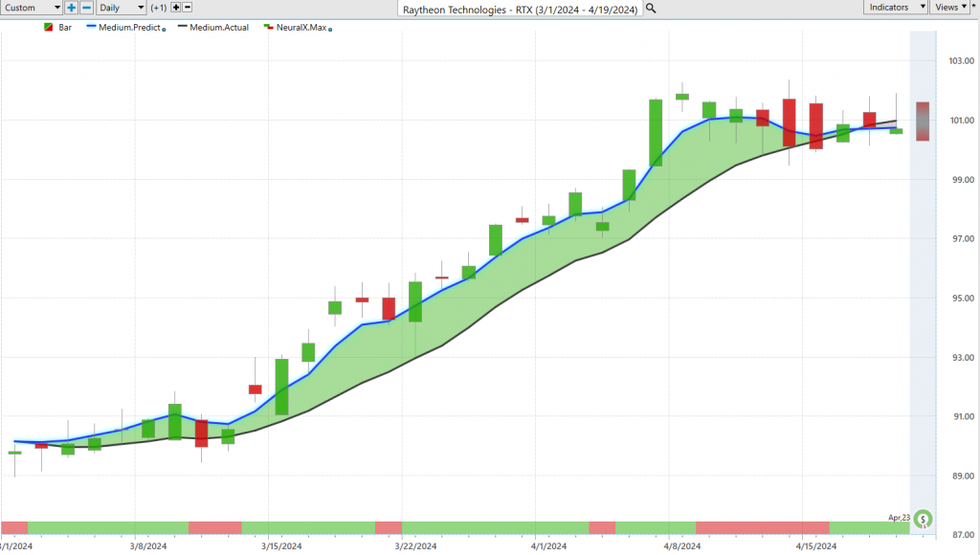Image resolution: width=980 pixels, height=555 pixels.
Task: Click the 91.00 price axis label
Action: pyautogui.click(x=962, y=416)
